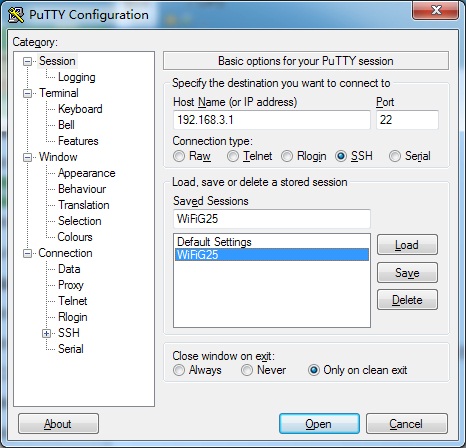Click the PuTTY icon in title bar
The height and width of the screenshot is (448, 466).
[x=16, y=15]
